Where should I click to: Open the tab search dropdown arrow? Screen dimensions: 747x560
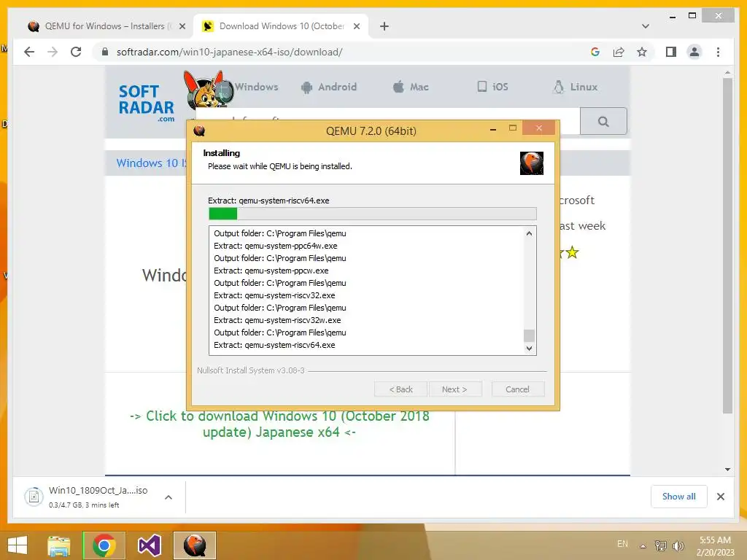646,26
